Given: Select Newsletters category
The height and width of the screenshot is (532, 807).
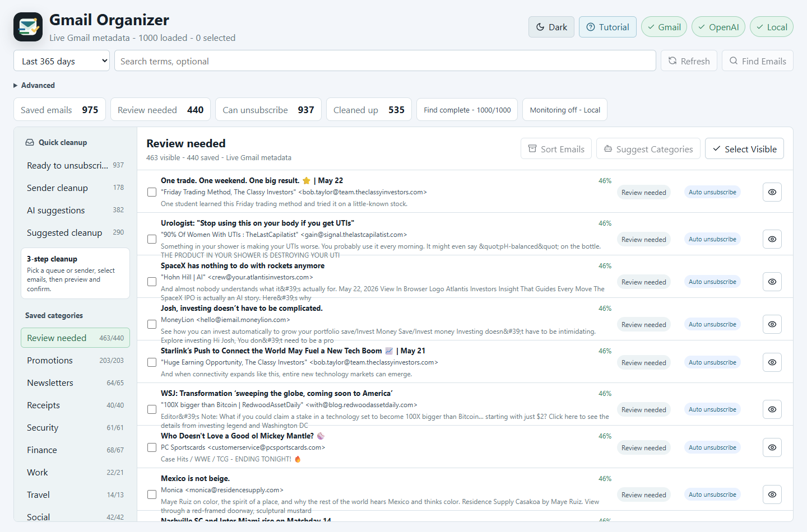Looking at the screenshot, I should coord(75,382).
